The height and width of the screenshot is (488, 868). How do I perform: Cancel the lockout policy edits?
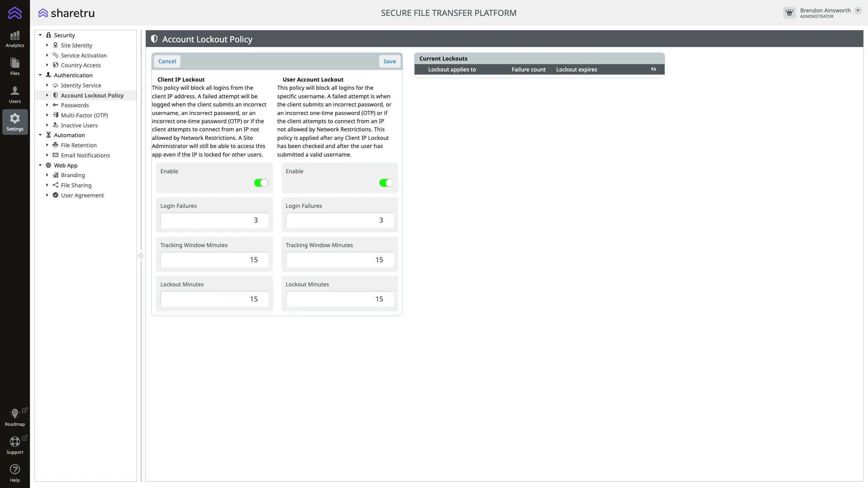pos(167,61)
